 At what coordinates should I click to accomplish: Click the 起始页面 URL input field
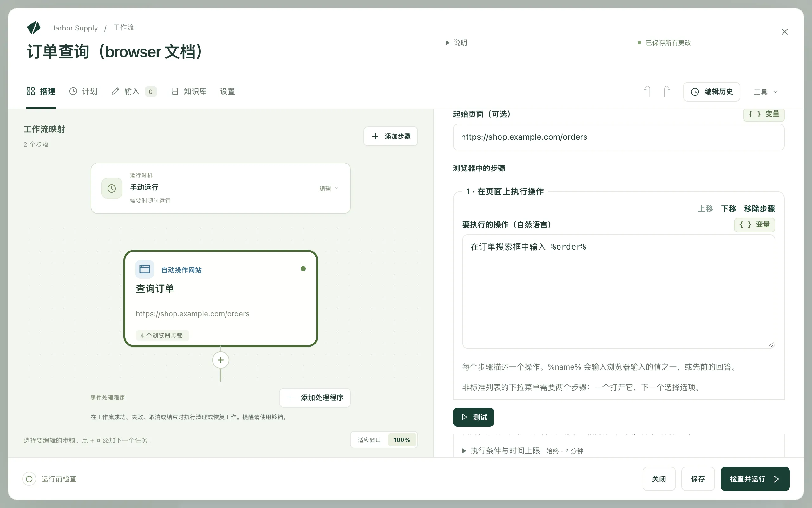point(619,137)
